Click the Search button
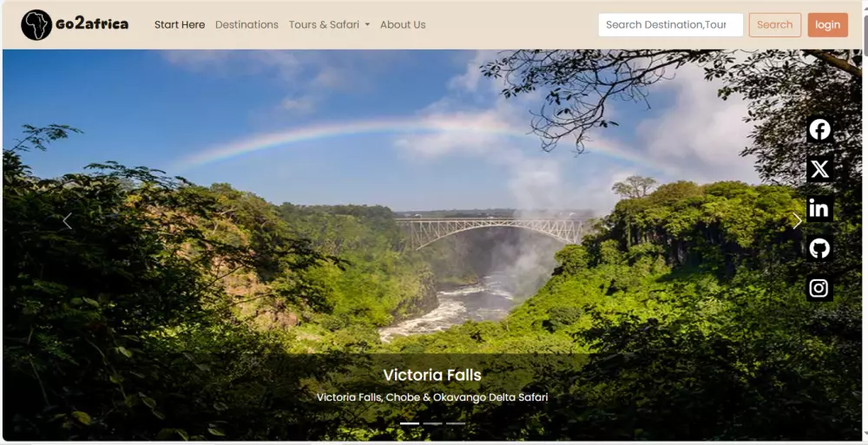Viewport: 868px width, 445px height. pos(775,25)
